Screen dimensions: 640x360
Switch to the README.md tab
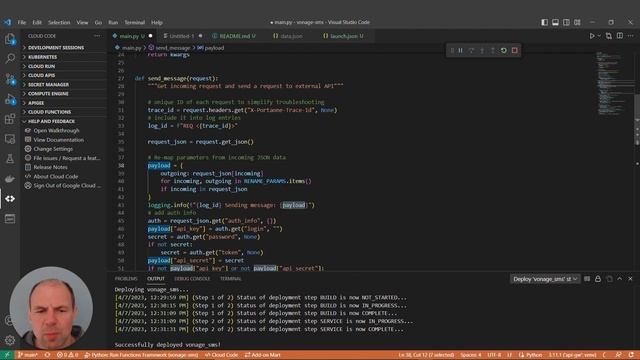pyautogui.click(x=235, y=36)
